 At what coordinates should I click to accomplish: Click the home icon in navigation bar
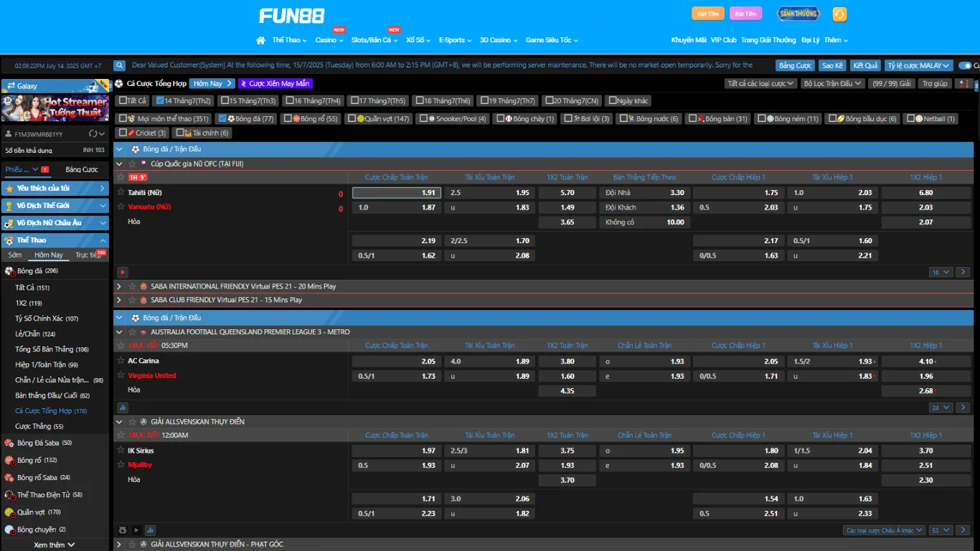coord(260,40)
